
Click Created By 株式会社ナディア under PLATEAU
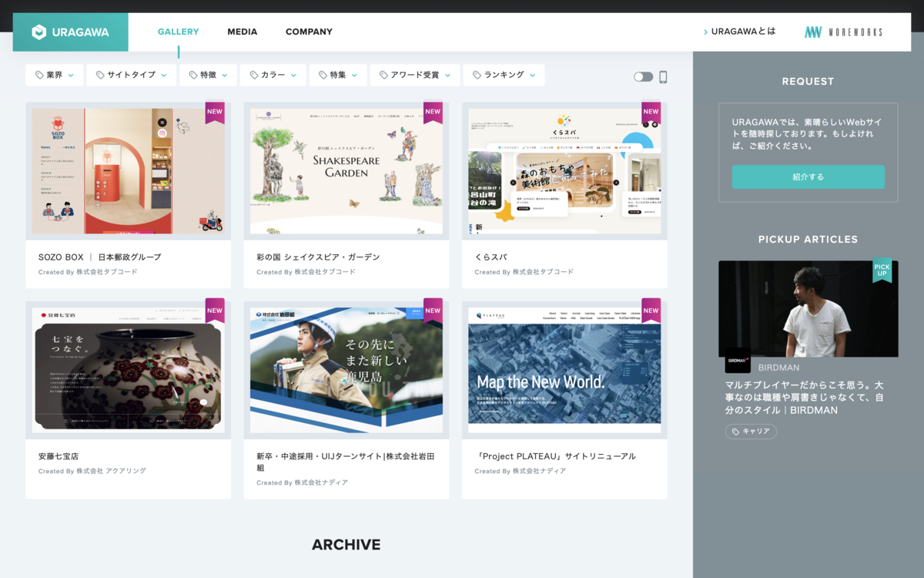[521, 471]
